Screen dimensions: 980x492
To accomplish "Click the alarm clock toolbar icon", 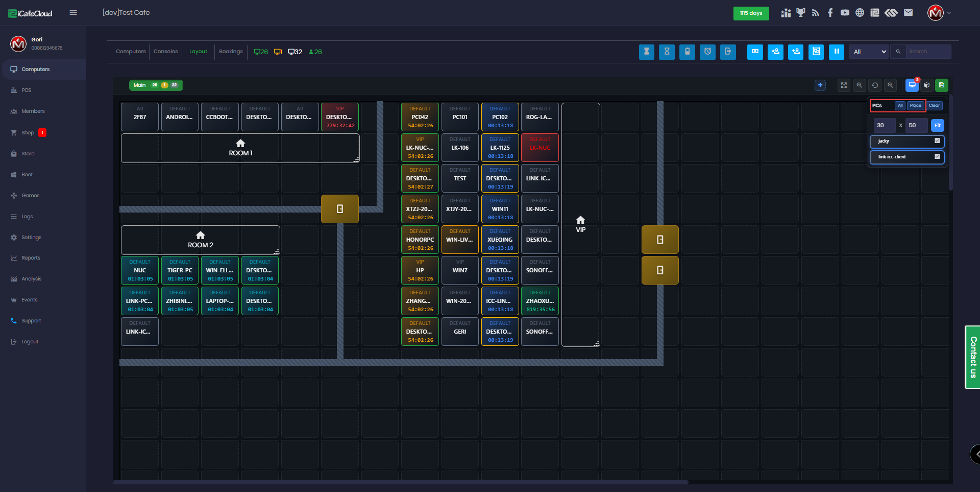I will point(707,52).
